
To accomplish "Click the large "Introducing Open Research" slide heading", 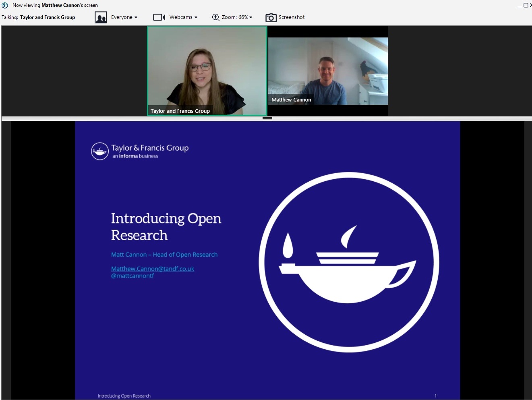I will click(166, 227).
